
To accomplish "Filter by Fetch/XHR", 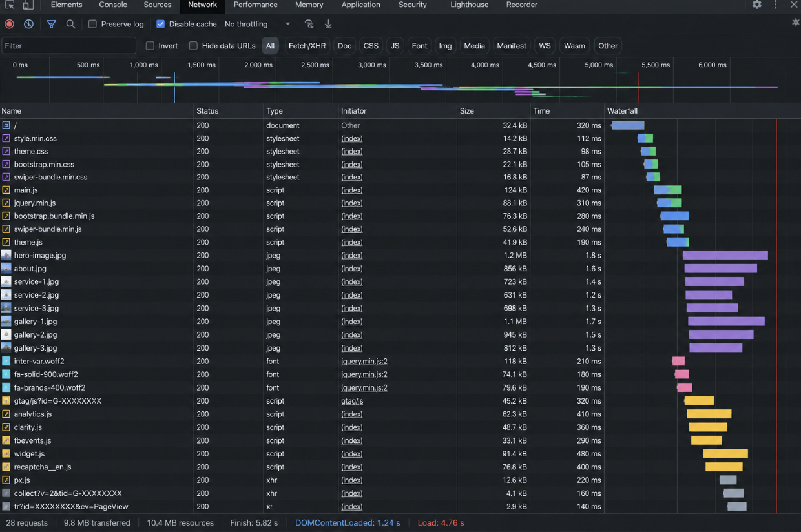I will pos(307,46).
